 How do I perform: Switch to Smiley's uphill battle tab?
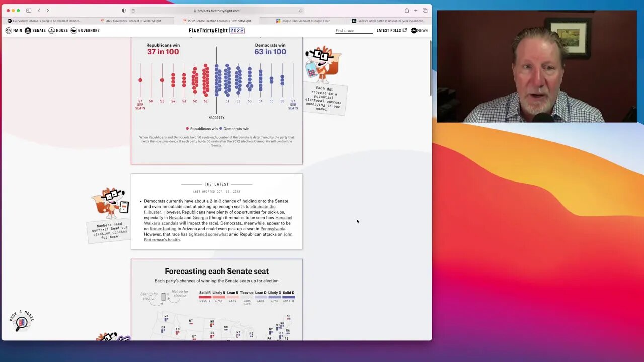point(388,21)
